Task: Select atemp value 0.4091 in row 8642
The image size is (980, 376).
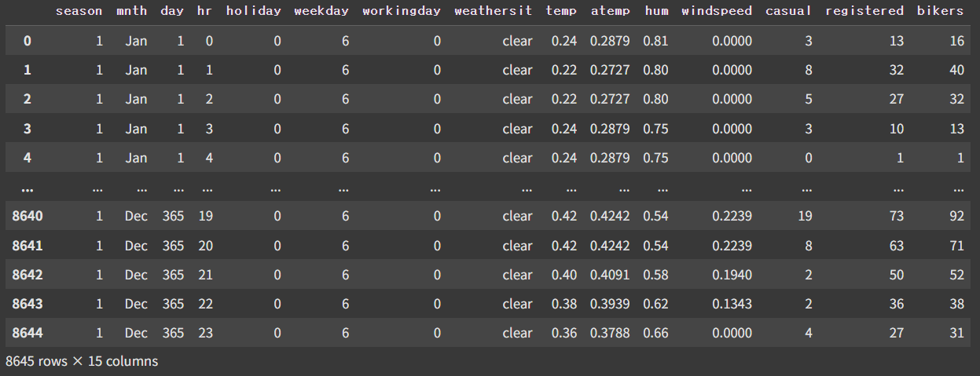Action: (x=610, y=274)
